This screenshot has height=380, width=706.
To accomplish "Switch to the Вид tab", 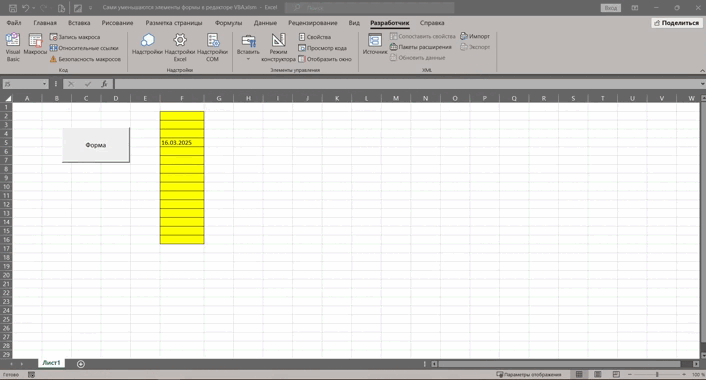I will point(354,23).
